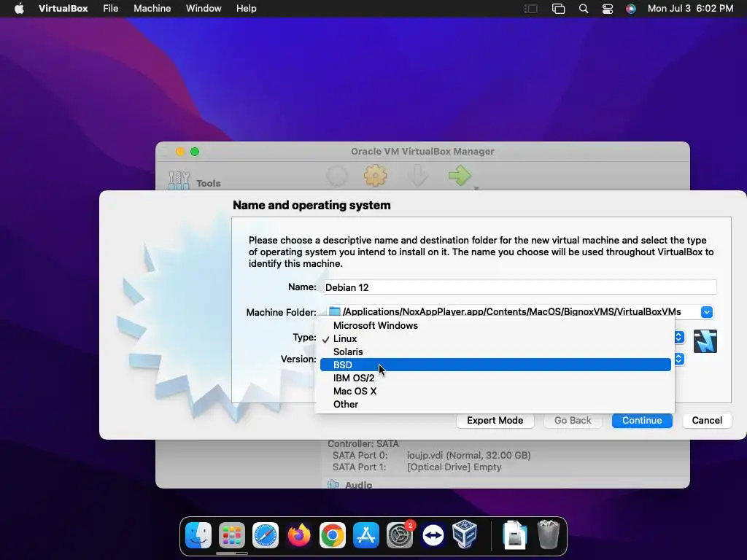Click the ioujp.vdi SATA Port 0 entry
The width and height of the screenshot is (747, 560).
coord(469,455)
